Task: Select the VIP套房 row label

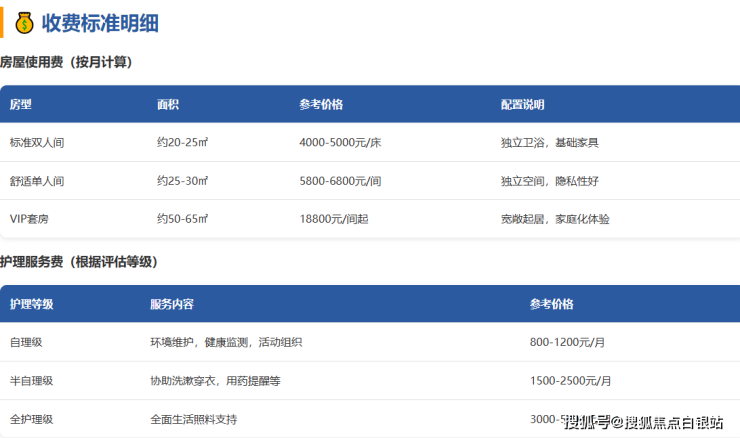Action: [x=30, y=219]
